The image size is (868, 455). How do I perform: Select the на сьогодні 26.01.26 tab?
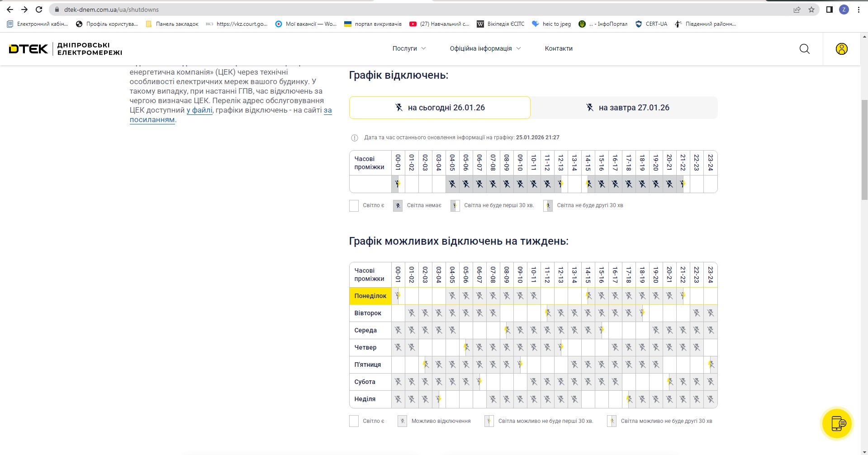[440, 108]
